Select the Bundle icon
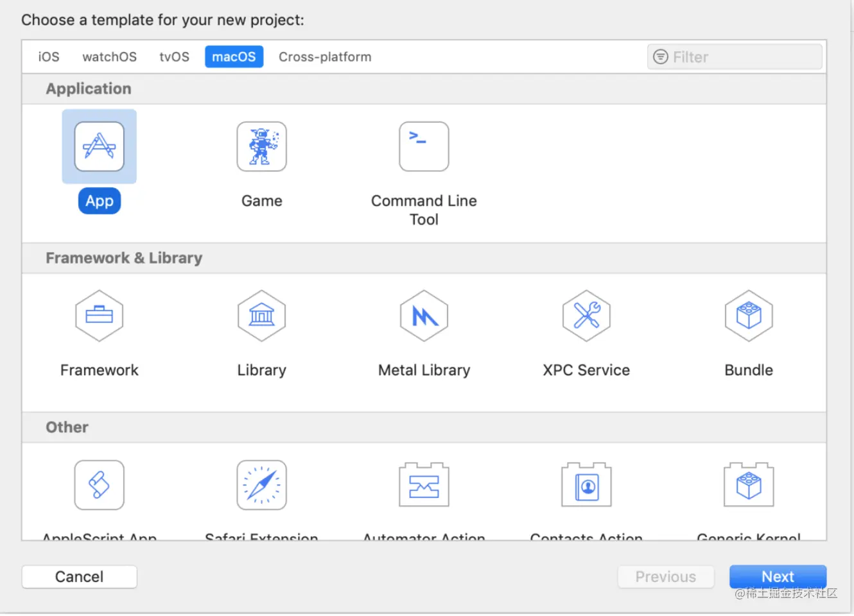This screenshot has height=616, width=854. coord(749,316)
